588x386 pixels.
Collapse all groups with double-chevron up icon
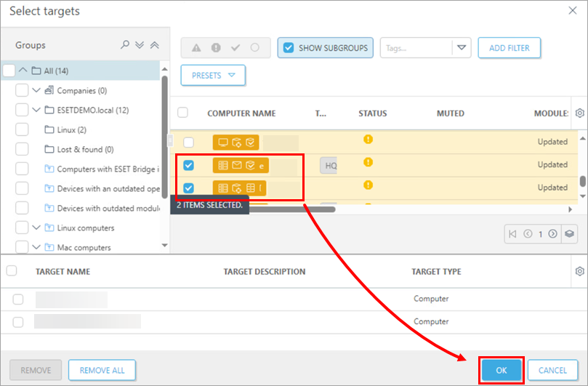point(153,45)
